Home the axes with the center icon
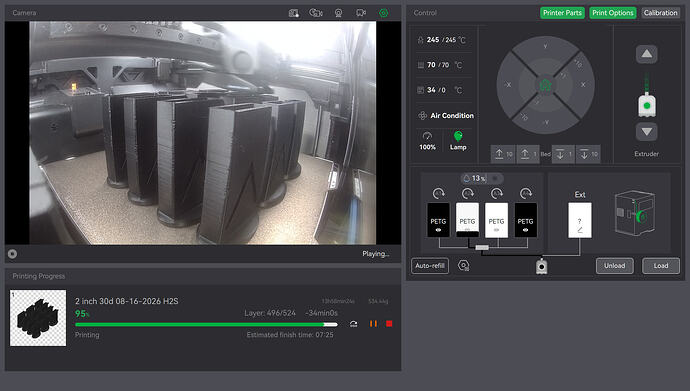The height and width of the screenshot is (391, 690). [x=546, y=85]
